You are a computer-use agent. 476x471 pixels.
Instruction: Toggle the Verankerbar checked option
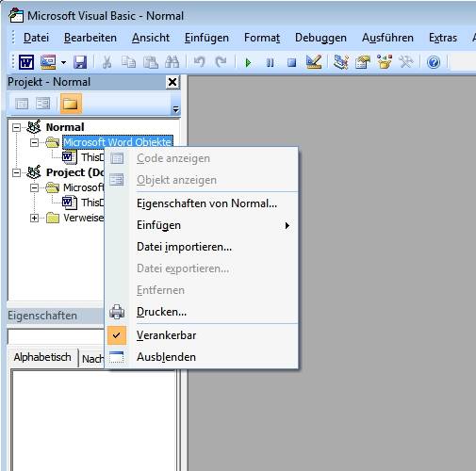click(x=201, y=335)
